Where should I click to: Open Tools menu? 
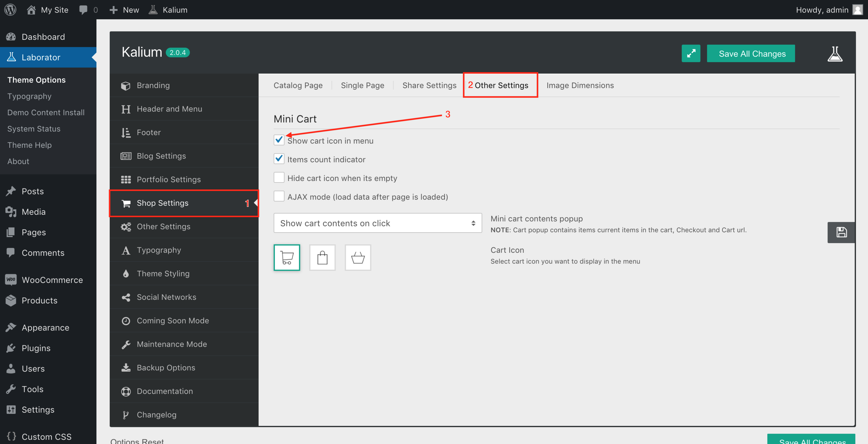coord(48,389)
